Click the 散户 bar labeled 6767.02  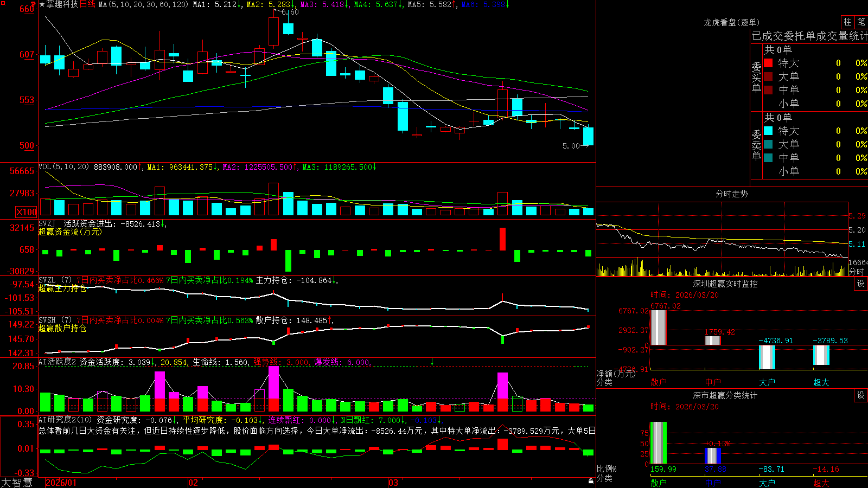coord(658,328)
